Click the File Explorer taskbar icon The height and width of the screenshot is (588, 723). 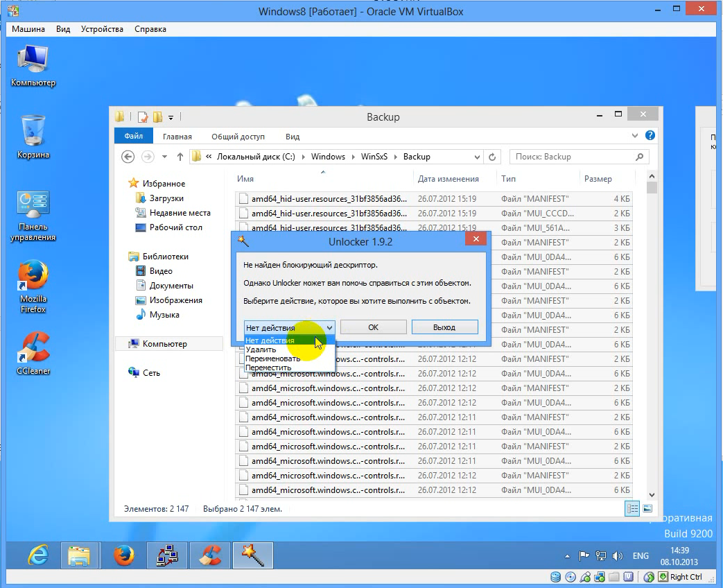tap(79, 555)
